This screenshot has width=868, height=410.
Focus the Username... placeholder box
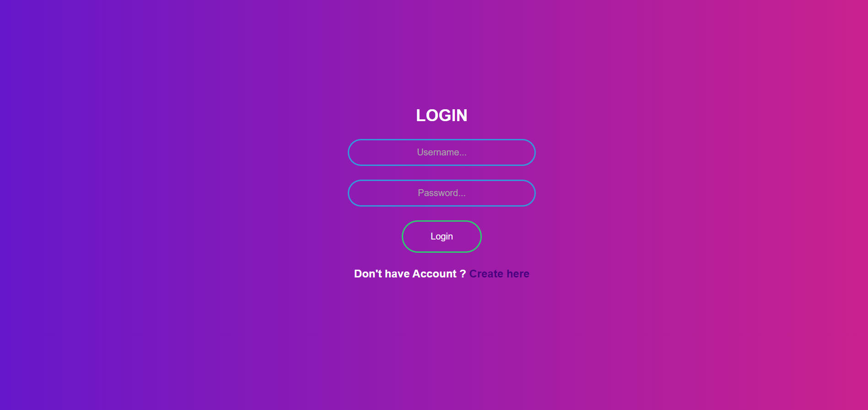pos(442,152)
